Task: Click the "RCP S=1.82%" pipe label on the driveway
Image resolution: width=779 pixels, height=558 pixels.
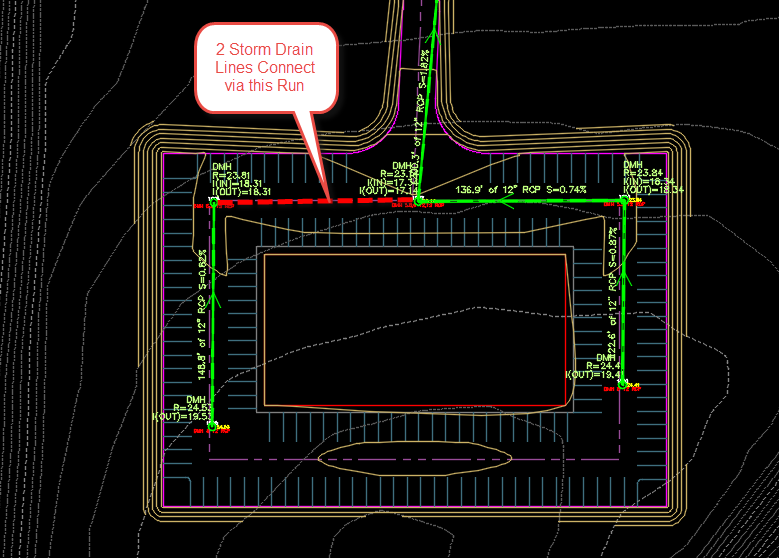Action: click(x=421, y=80)
